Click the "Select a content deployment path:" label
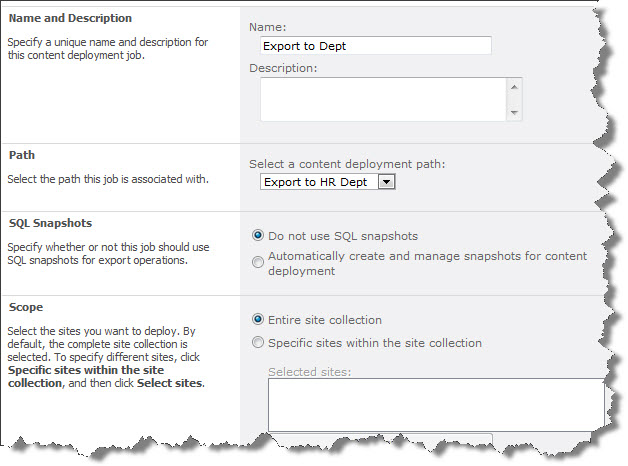 (346, 163)
